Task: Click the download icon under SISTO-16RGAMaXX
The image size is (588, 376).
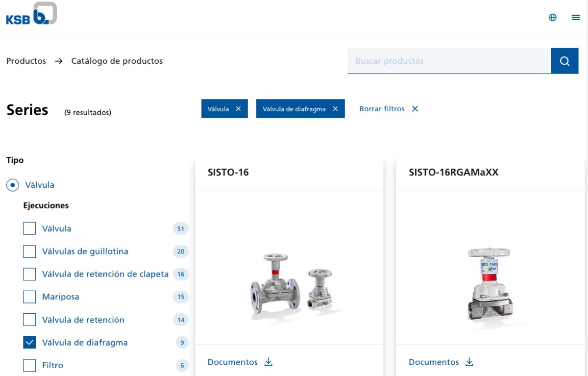Action: coord(469,362)
